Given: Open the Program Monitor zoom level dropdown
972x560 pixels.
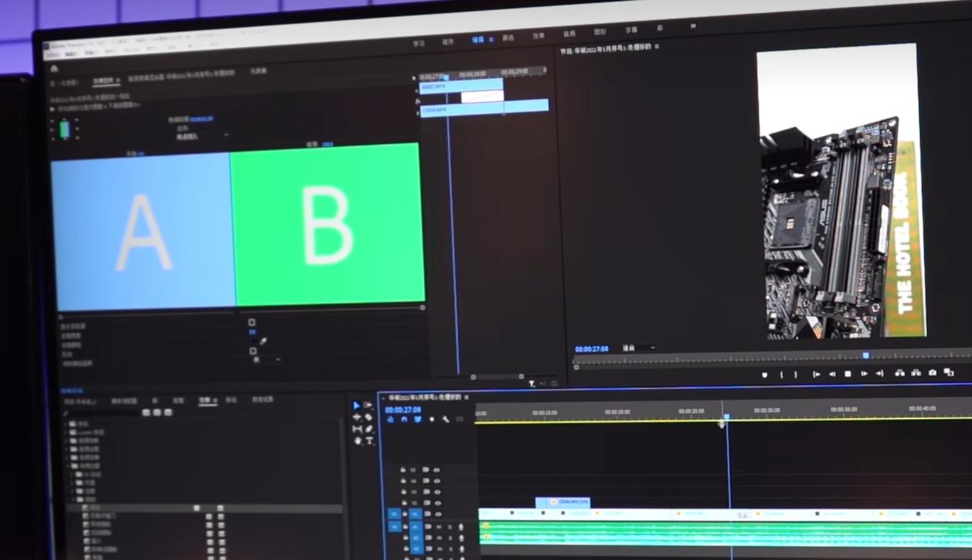Looking at the screenshot, I should (x=639, y=348).
